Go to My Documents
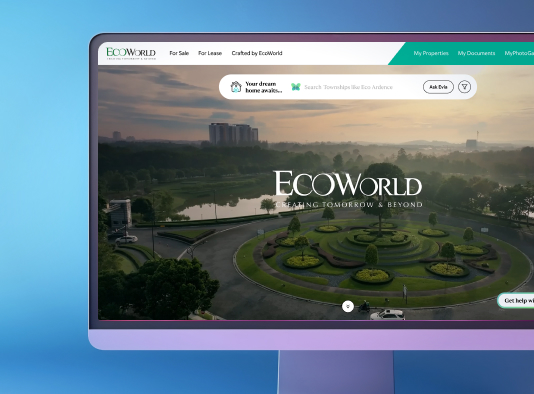Image resolution: width=534 pixels, height=394 pixels. pyautogui.click(x=476, y=53)
